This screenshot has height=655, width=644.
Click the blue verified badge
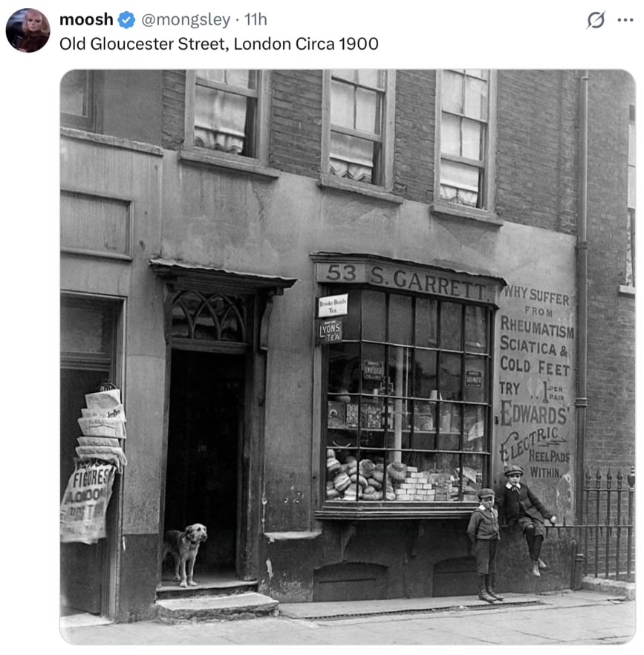tap(126, 19)
